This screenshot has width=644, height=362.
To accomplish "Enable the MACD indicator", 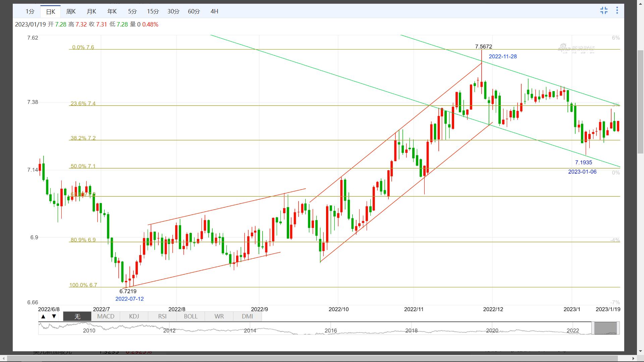I will (106, 316).
